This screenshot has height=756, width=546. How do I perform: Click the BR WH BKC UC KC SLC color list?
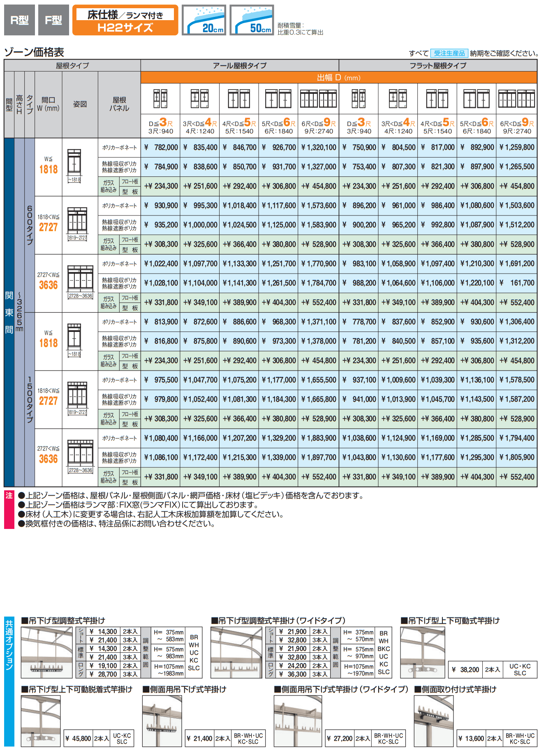pos(384,653)
